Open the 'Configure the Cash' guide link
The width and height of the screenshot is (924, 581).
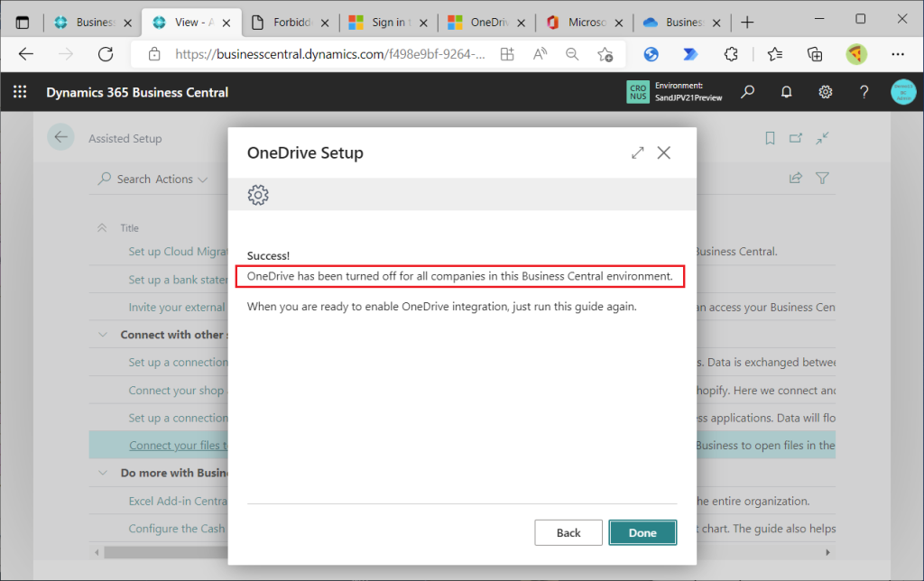[x=177, y=529]
